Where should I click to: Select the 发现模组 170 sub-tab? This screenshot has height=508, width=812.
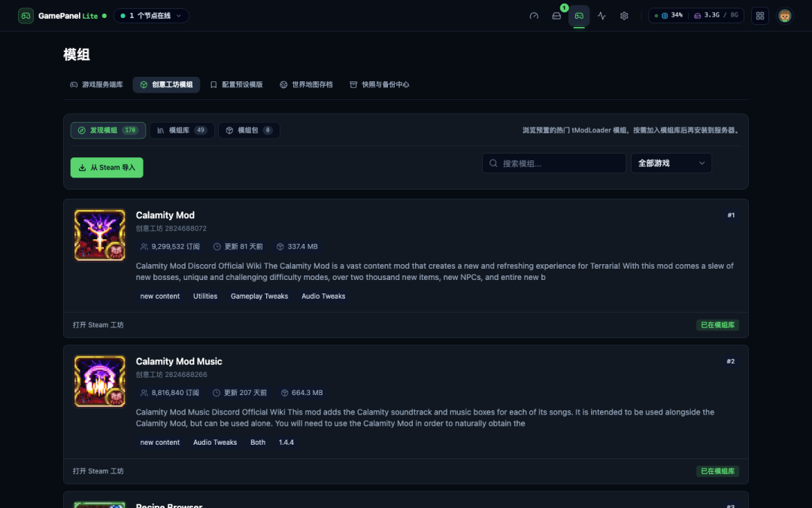108,130
